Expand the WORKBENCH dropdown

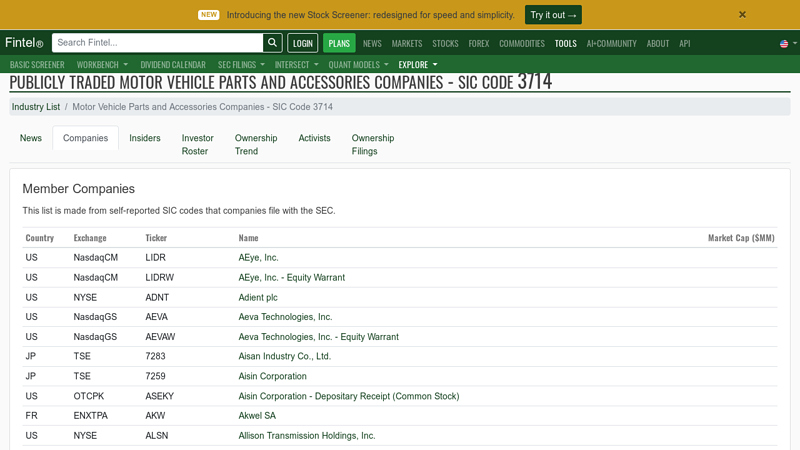pos(102,65)
